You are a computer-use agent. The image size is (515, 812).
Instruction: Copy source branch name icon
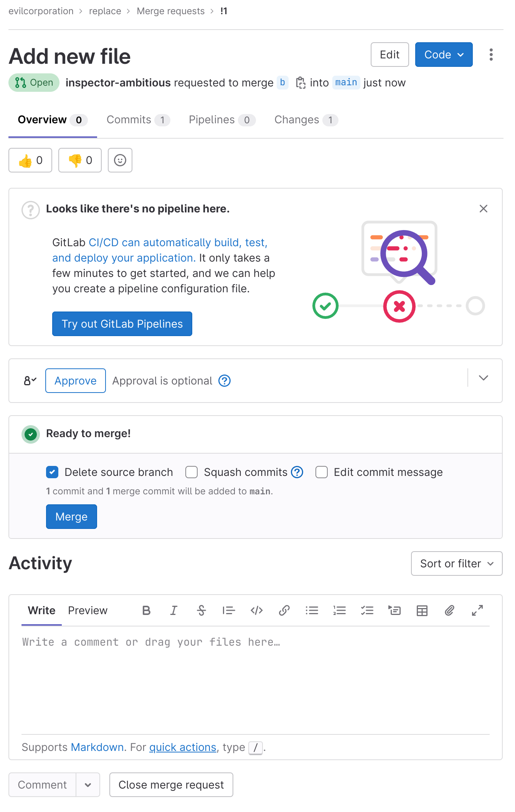pos(300,83)
